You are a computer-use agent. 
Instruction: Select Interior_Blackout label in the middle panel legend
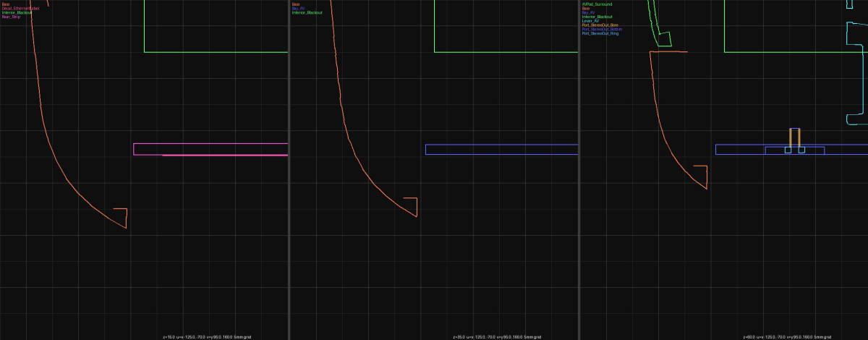pyautogui.click(x=307, y=12)
